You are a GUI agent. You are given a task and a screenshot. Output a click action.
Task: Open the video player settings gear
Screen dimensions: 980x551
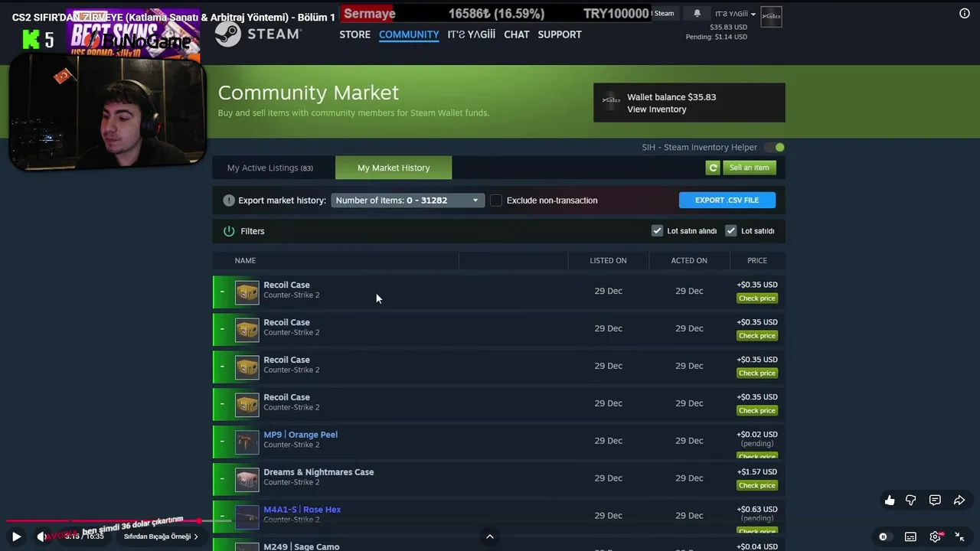[936, 536]
